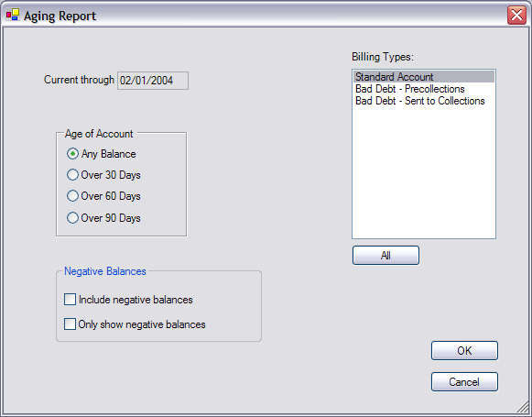Image resolution: width=532 pixels, height=417 pixels.
Task: Click the Negative Balances group label
Action: pos(105,271)
